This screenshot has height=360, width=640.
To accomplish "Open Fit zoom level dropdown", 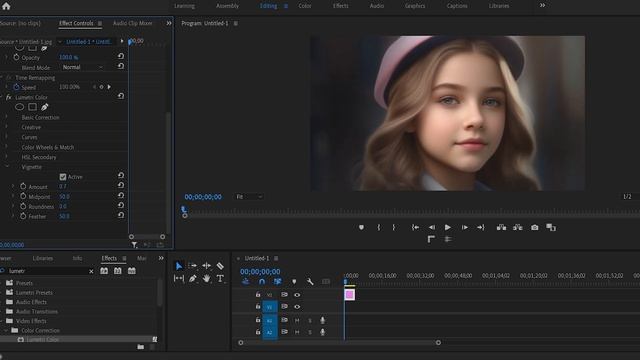I will pos(249,197).
